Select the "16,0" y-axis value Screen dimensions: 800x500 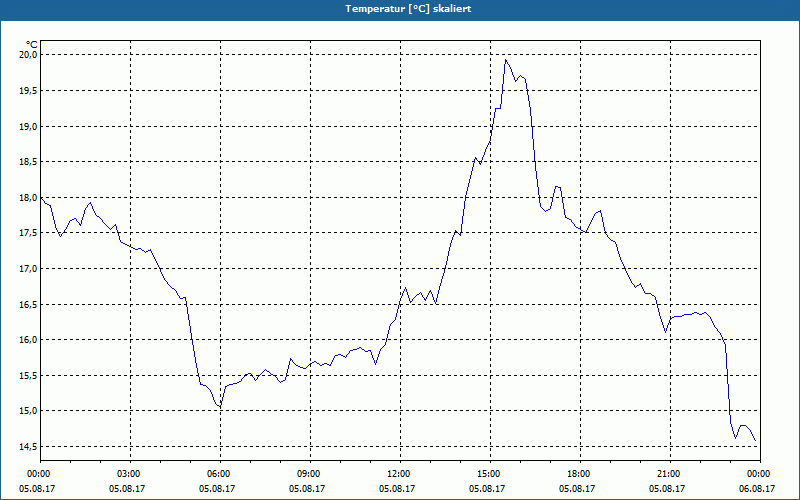(29, 339)
